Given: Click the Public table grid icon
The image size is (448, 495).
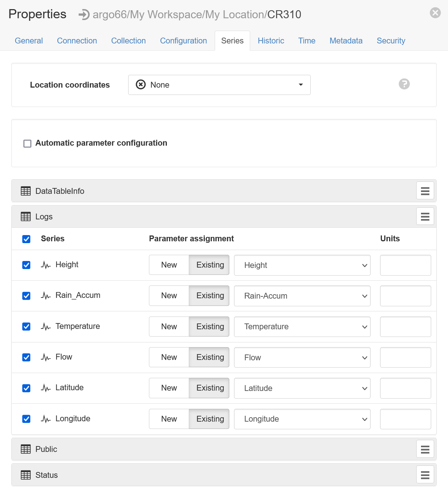Looking at the screenshot, I should coord(26,449).
